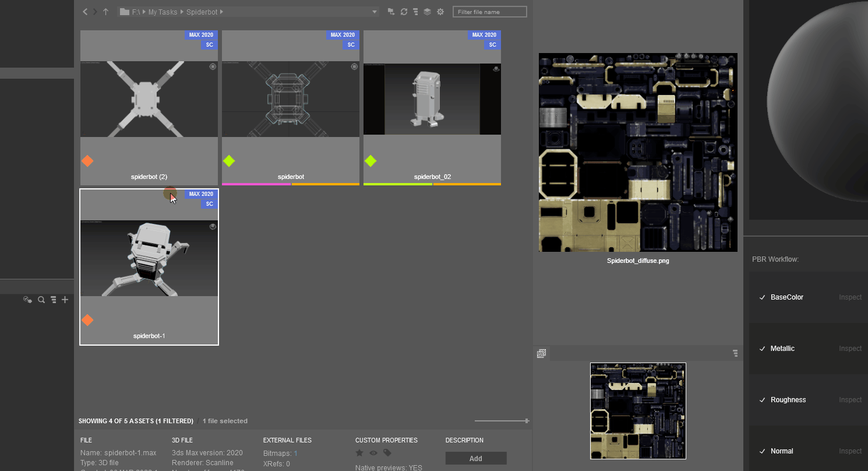Add a new item with the plus icon
The height and width of the screenshot is (471, 868).
click(x=65, y=300)
